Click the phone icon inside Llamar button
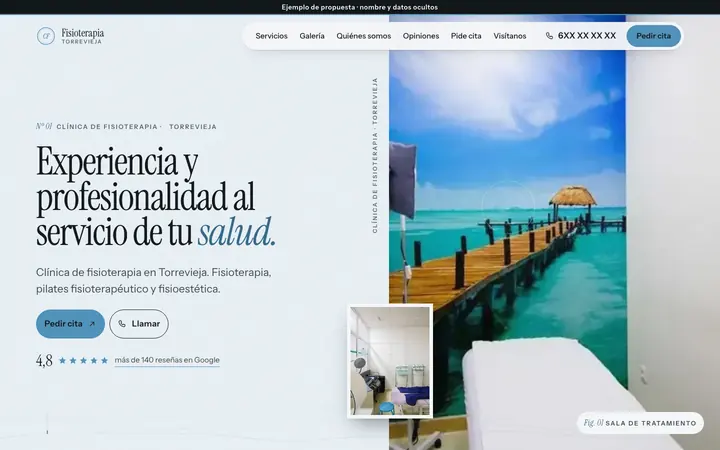This screenshot has height=450, width=720. (x=122, y=324)
